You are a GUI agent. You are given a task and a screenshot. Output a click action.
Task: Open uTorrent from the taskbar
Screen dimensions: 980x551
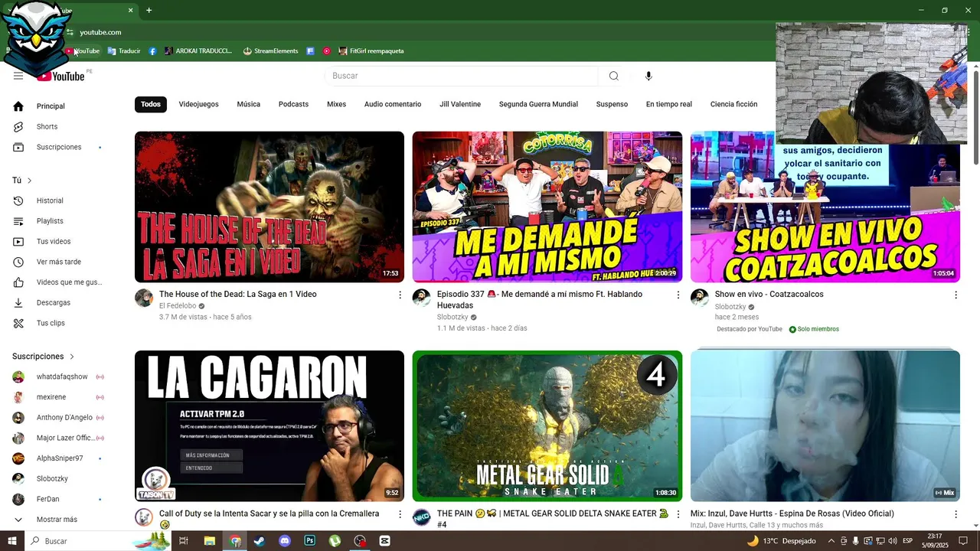[335, 541]
